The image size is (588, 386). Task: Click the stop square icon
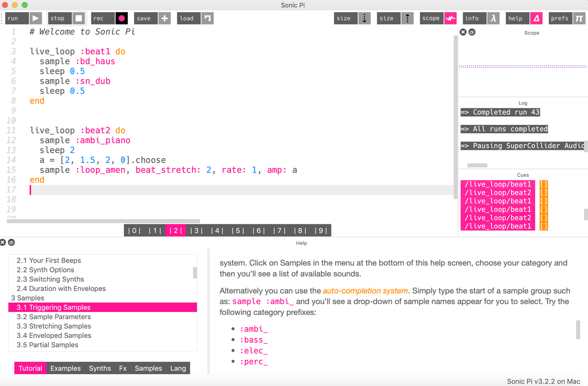click(79, 19)
